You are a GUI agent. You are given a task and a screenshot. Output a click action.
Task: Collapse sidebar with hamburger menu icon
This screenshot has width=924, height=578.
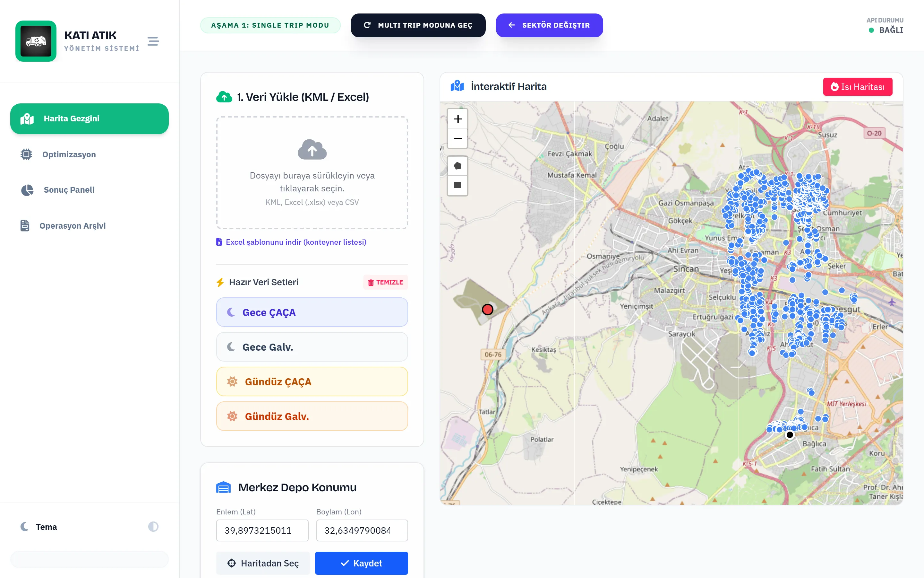153,41
